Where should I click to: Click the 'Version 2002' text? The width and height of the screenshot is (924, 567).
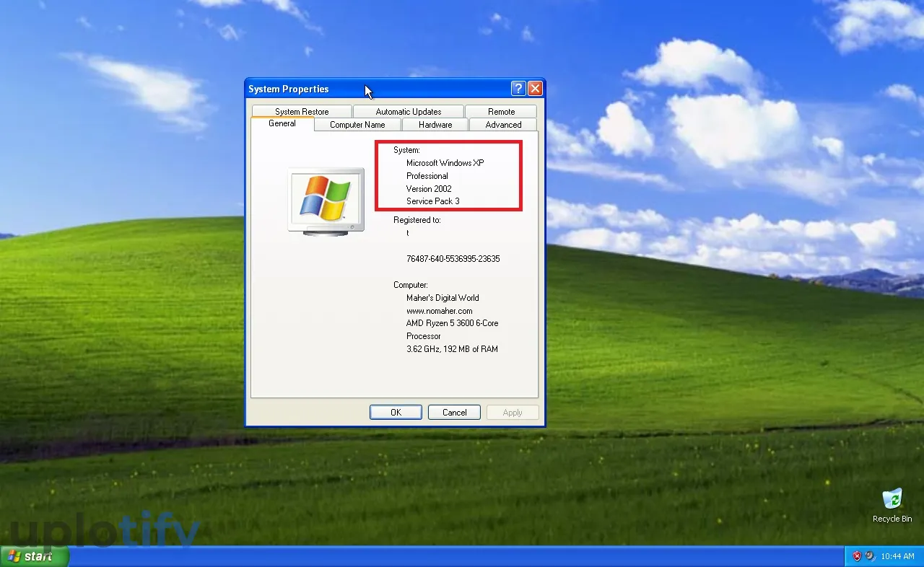tap(429, 189)
